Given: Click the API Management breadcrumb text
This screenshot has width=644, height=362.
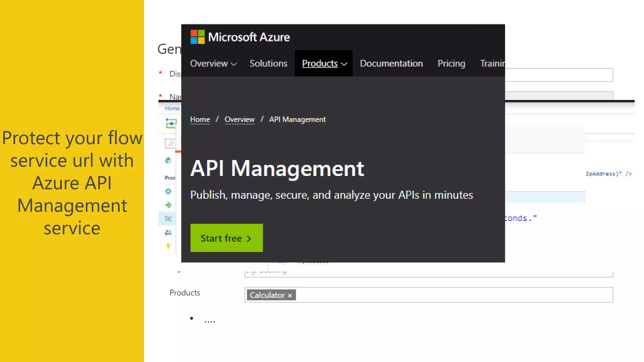Looking at the screenshot, I should pos(297,119).
